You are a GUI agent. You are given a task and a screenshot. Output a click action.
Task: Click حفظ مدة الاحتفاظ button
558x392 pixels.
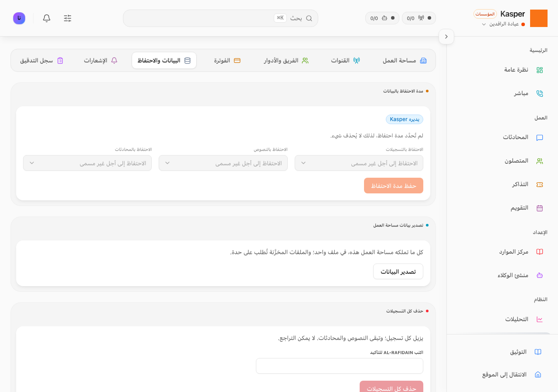(394, 186)
